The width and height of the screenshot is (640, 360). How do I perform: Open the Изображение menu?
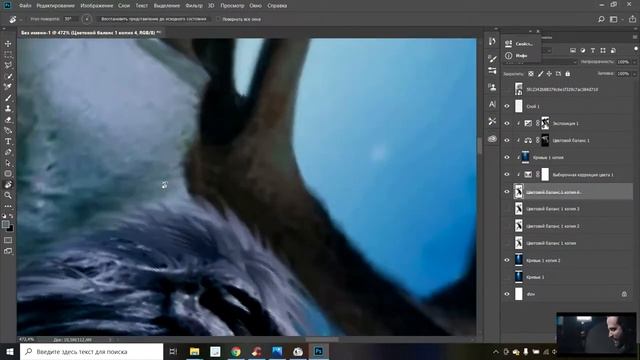coord(97,6)
